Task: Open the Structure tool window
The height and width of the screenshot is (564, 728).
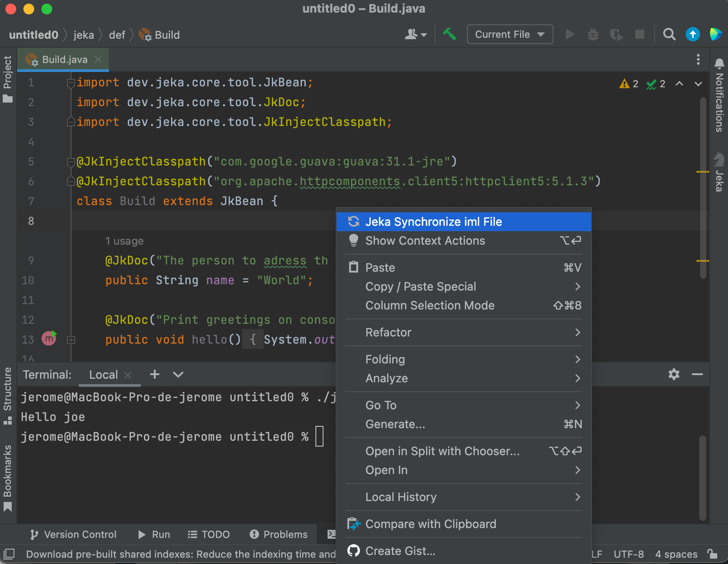Action: point(8,396)
